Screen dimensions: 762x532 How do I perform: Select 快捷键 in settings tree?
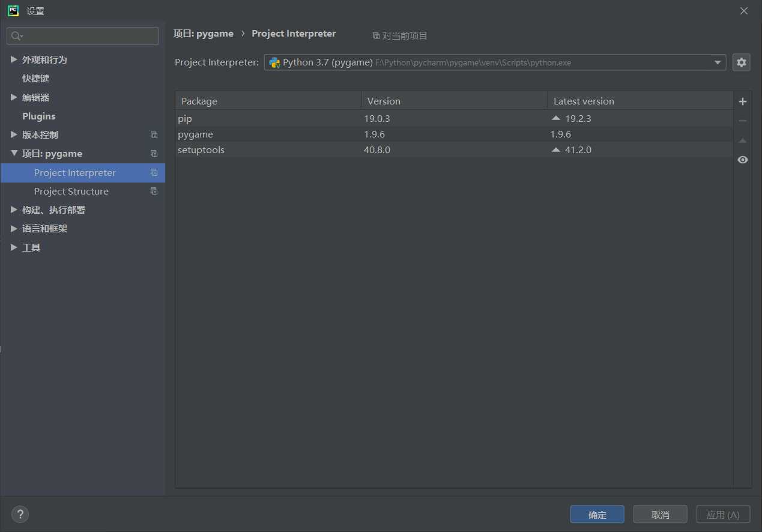tap(35, 79)
